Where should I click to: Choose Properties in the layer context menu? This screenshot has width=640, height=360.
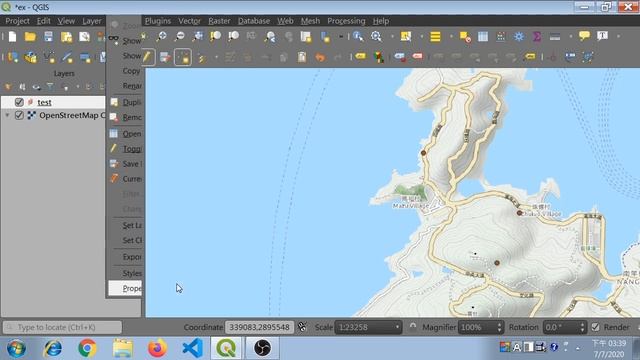pos(125,288)
